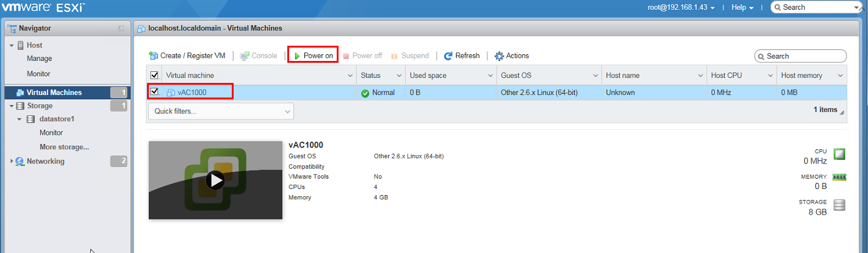
Task: Collapse the Storage tree node
Action: 12,106
